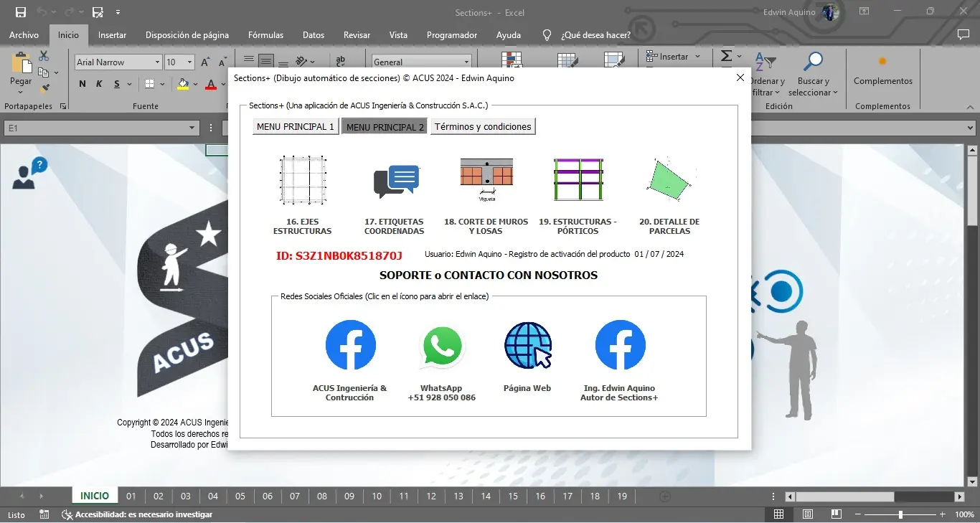Click the MENU PRINCIPAL 2 button
Screen dimensions: 980x523
coord(385,127)
